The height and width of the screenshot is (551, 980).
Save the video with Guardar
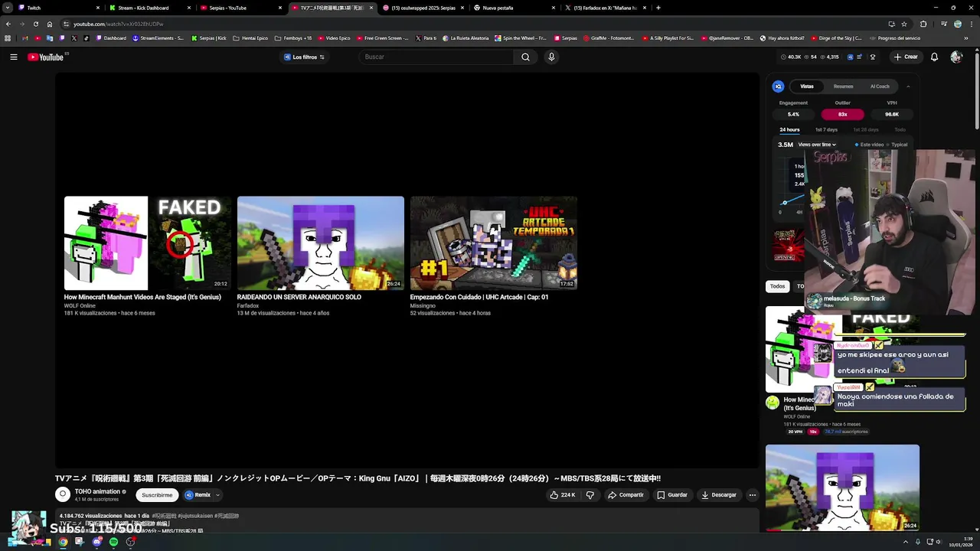pyautogui.click(x=672, y=495)
